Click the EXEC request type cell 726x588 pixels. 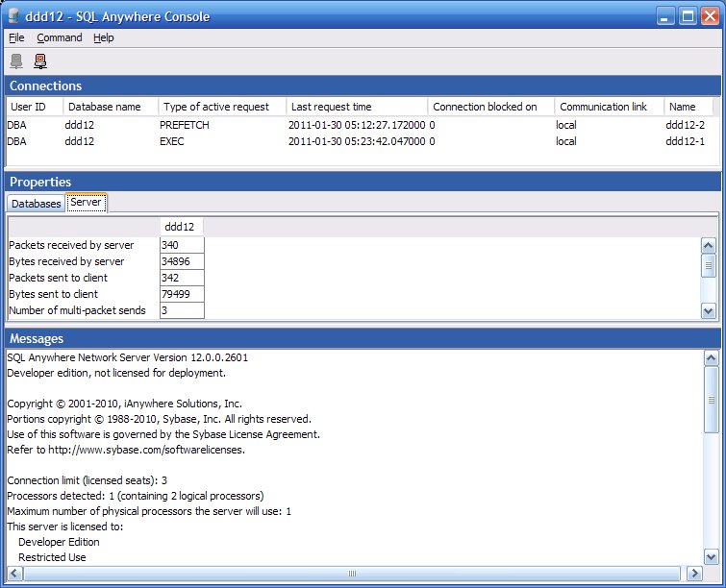click(x=172, y=141)
